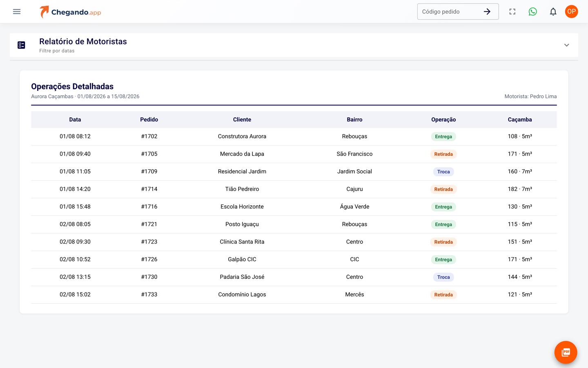Open the hamburger navigation menu
588x368 pixels.
click(x=17, y=11)
